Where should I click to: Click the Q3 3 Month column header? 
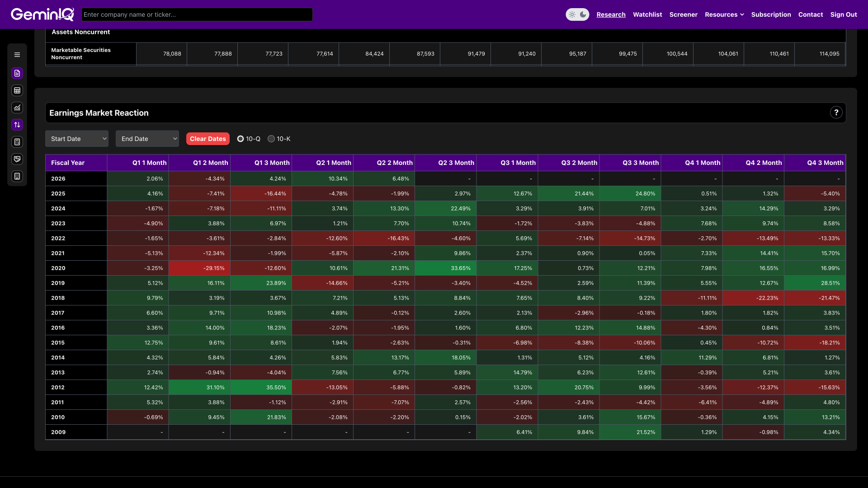tap(630, 163)
